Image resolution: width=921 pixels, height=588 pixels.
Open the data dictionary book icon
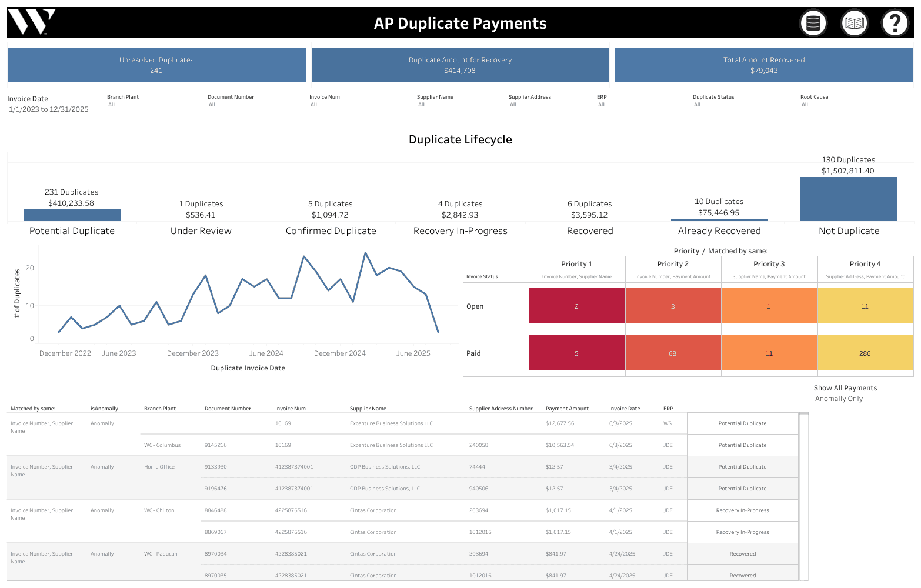pyautogui.click(x=854, y=22)
